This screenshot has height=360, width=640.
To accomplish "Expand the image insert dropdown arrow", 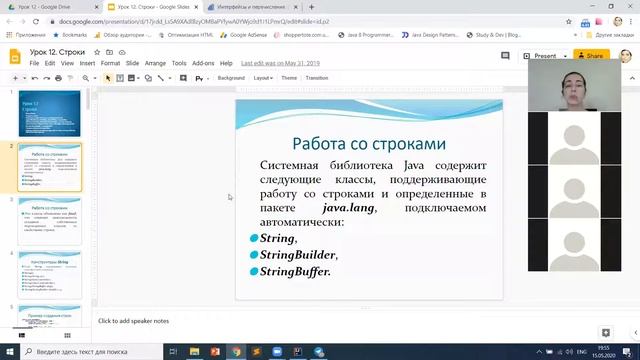I will pyautogui.click(x=138, y=78).
